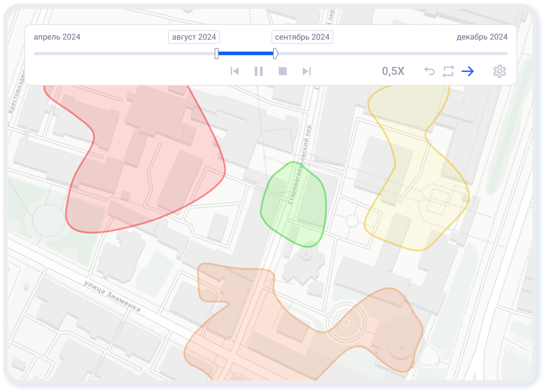Click the декабрь 2024 end label
Viewport: 545px width, 392px height.
tap(482, 37)
